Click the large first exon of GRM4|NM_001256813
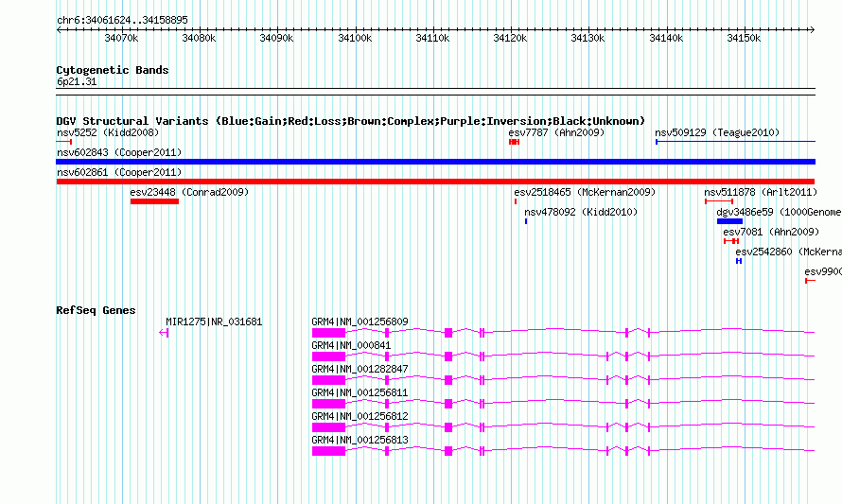The height and width of the screenshot is (504, 842). tap(328, 451)
